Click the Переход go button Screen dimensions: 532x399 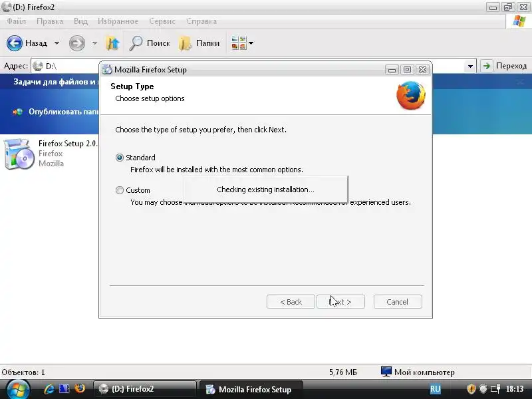pos(504,65)
